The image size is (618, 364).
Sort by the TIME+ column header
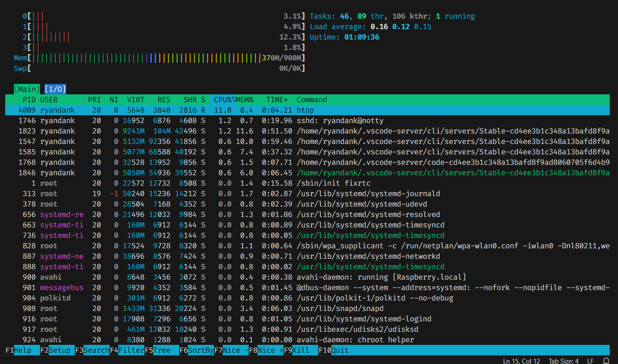[277, 100]
